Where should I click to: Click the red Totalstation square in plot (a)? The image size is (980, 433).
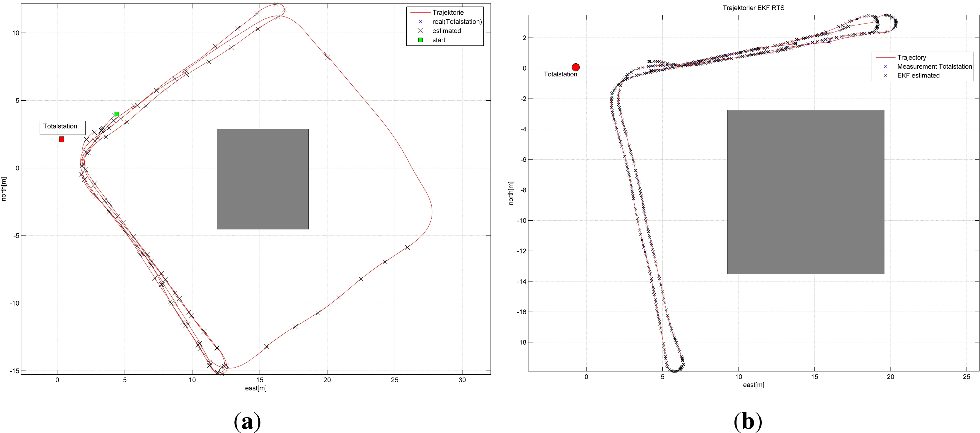point(62,139)
